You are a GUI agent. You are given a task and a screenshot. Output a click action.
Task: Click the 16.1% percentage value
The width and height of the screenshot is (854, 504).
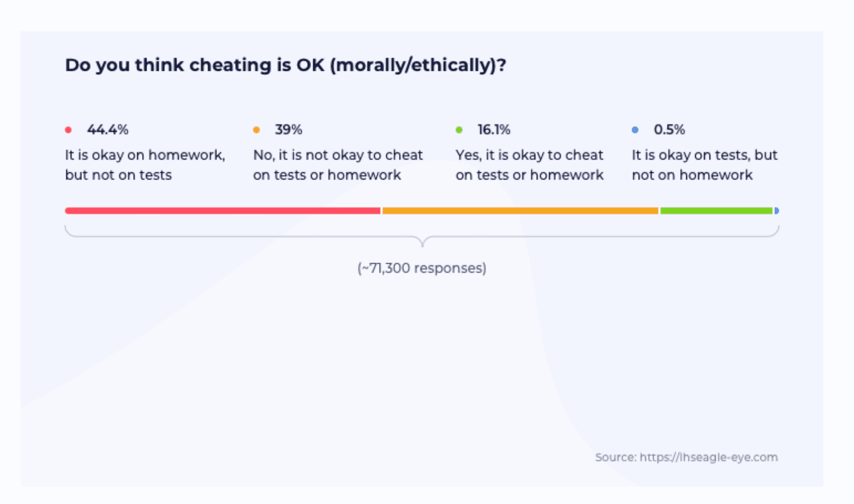click(494, 130)
